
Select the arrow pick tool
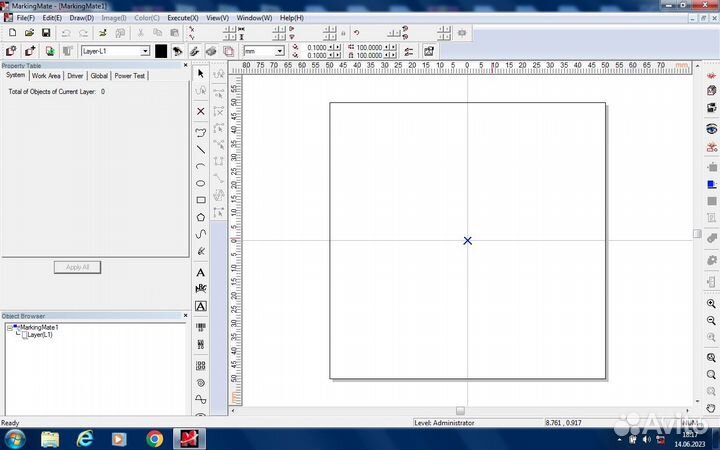pyautogui.click(x=201, y=73)
